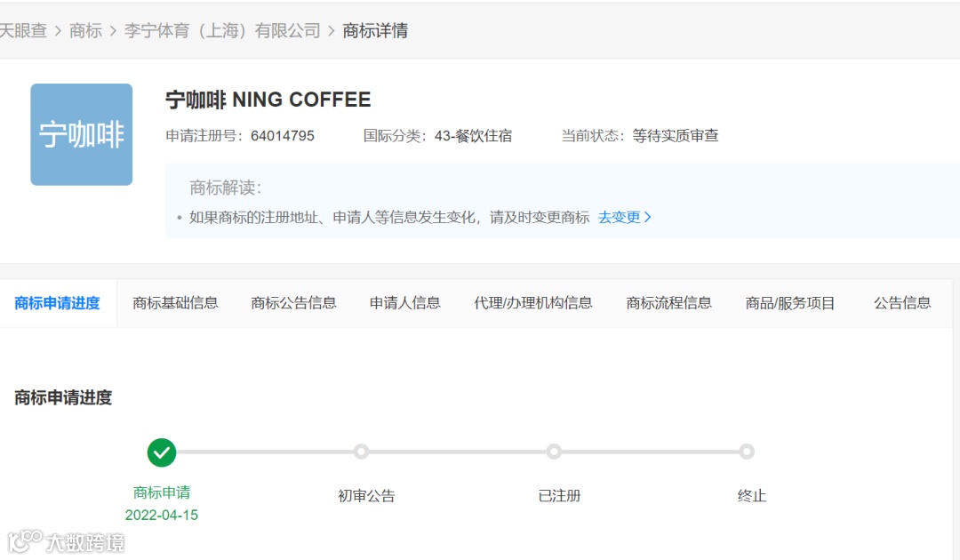
Task: Click the 终止 progress step circle
Action: [747, 452]
